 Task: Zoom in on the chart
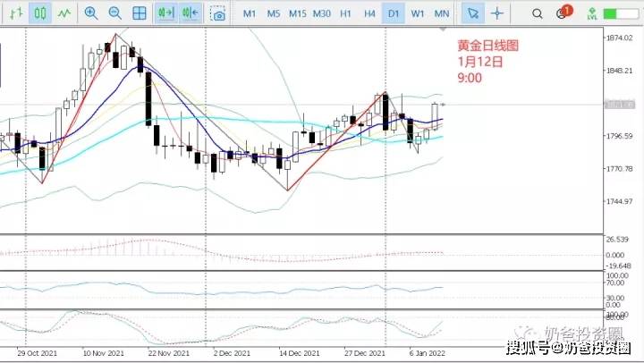[90, 13]
